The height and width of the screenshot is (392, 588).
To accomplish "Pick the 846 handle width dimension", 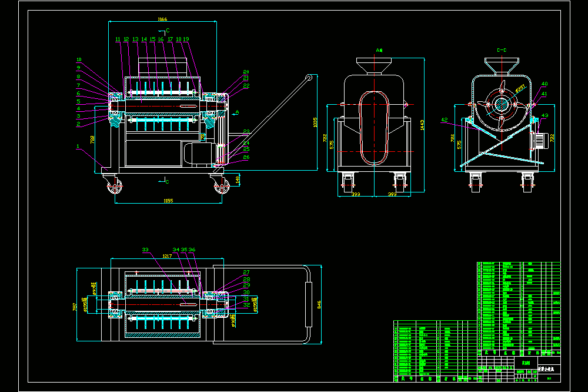I will [x=319, y=304].
